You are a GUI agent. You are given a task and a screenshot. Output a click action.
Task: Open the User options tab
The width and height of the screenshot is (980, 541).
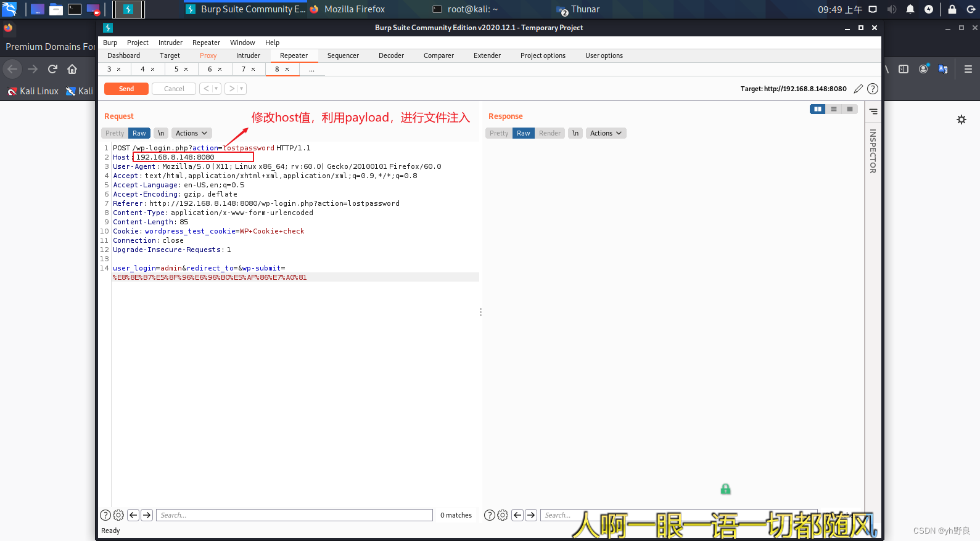pos(604,55)
